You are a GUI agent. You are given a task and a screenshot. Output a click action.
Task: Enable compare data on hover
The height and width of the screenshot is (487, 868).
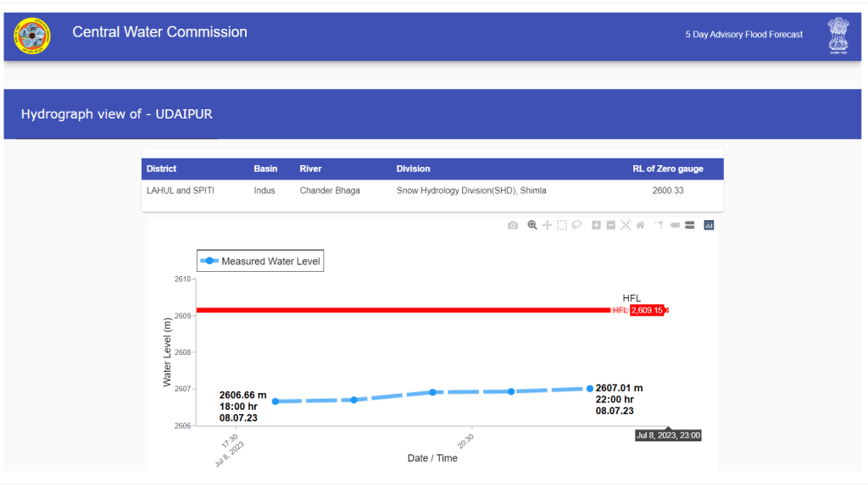tap(689, 225)
